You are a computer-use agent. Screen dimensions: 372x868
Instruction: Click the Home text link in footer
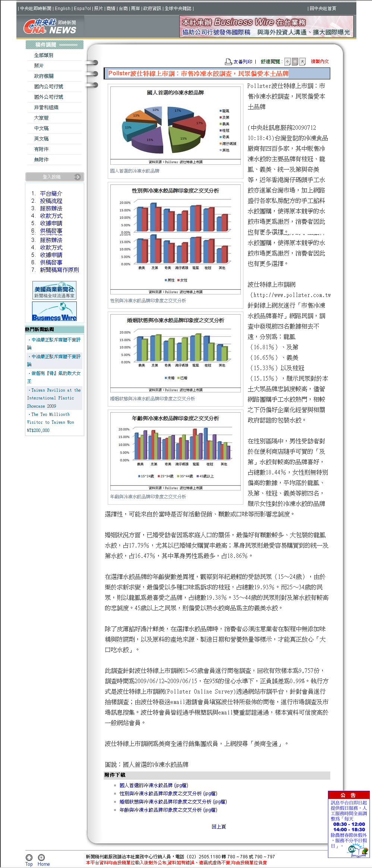(x=44, y=864)
